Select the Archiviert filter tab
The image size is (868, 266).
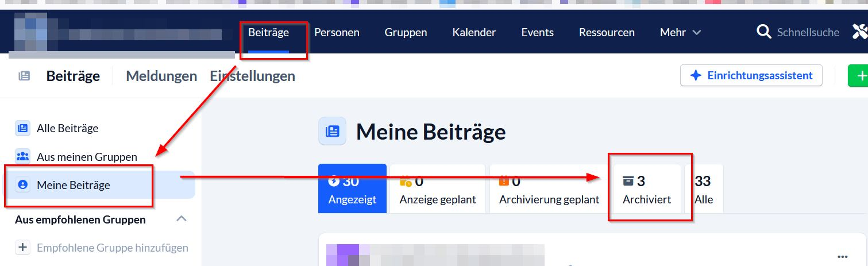[x=647, y=188]
